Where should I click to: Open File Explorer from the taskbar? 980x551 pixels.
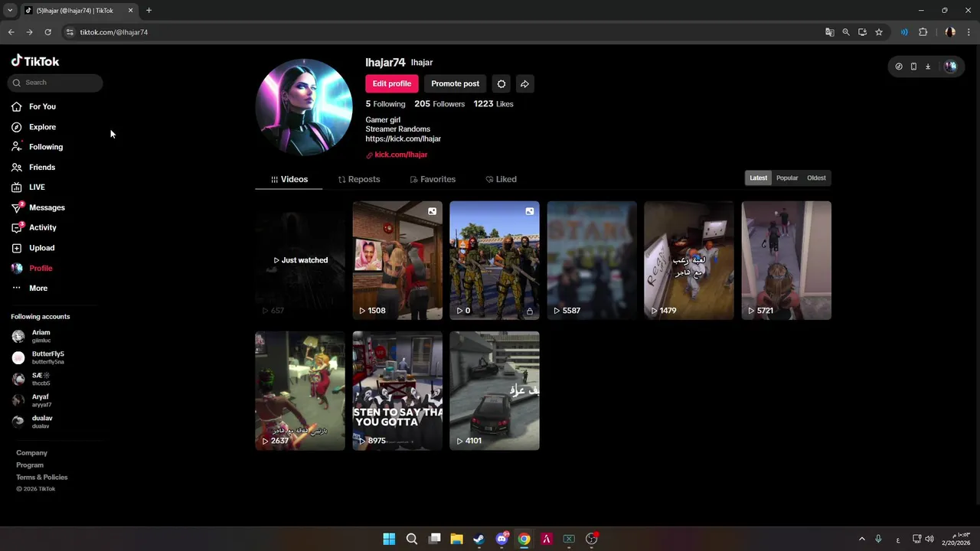point(456,539)
